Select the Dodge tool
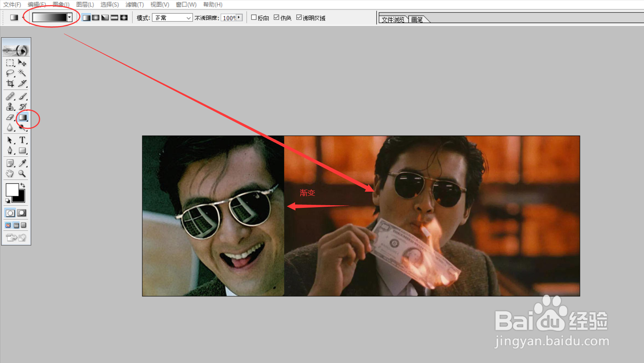This screenshot has height=363, width=644. (22, 128)
